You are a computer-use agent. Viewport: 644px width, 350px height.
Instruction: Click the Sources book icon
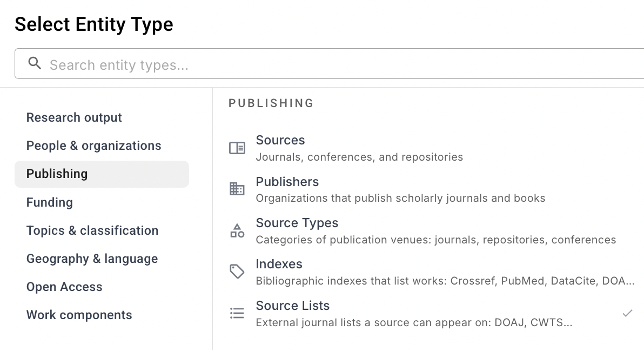(x=237, y=148)
